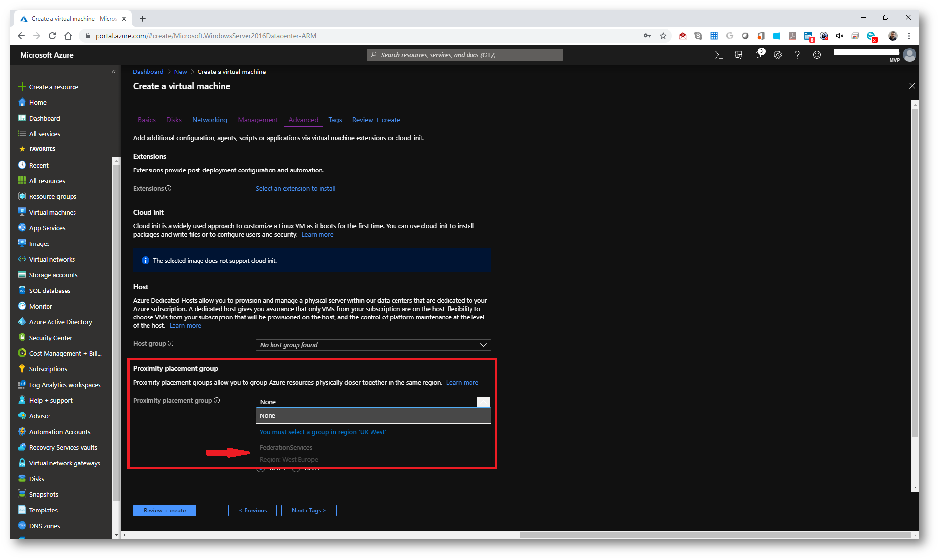
Task: Click Next : Tags button
Action: (x=309, y=511)
